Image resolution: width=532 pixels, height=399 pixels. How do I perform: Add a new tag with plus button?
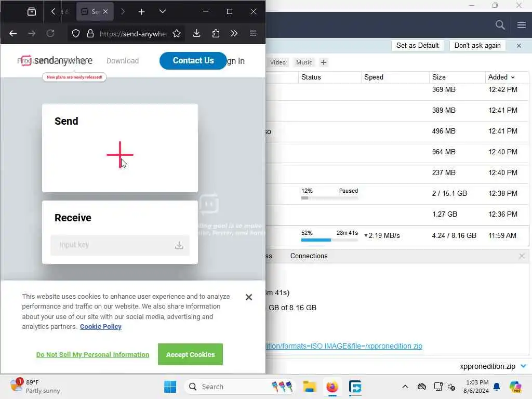click(x=324, y=62)
